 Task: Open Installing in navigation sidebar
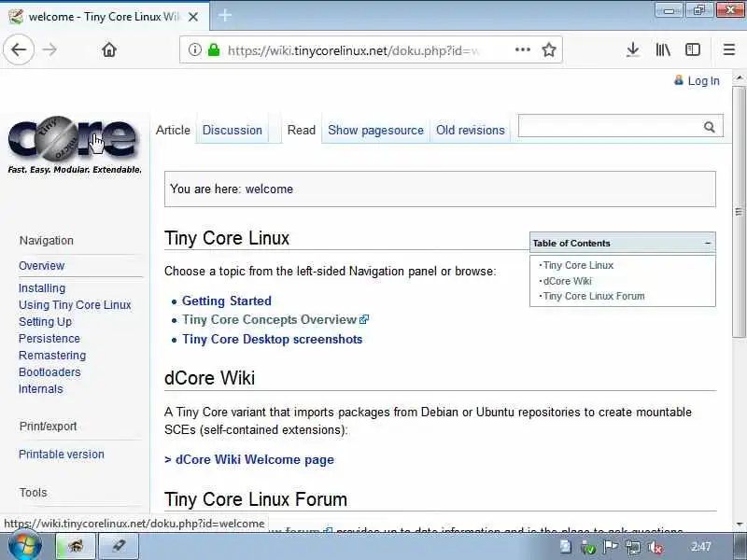click(42, 288)
